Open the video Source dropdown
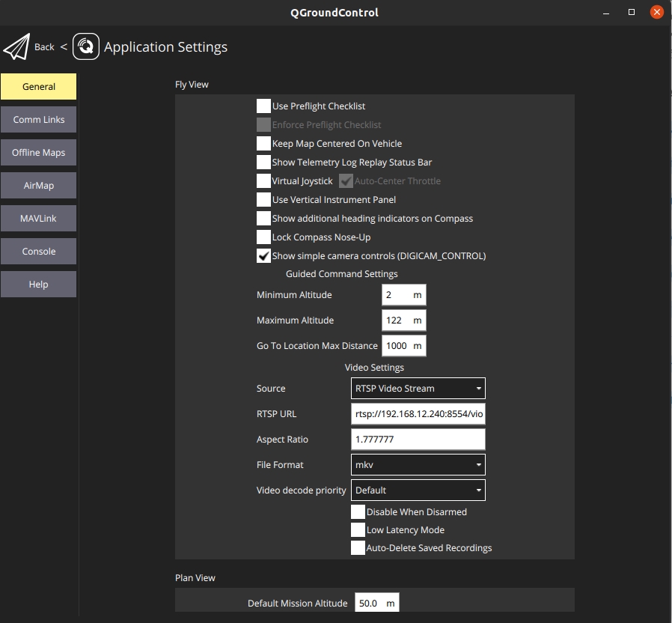The width and height of the screenshot is (672, 623). coord(418,389)
